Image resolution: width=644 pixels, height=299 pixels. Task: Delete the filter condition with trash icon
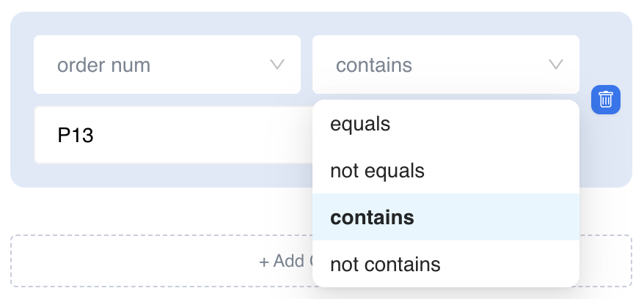click(606, 100)
